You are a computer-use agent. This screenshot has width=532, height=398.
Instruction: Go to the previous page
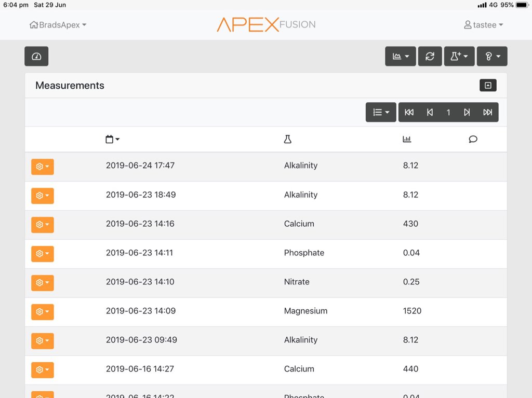(430, 112)
